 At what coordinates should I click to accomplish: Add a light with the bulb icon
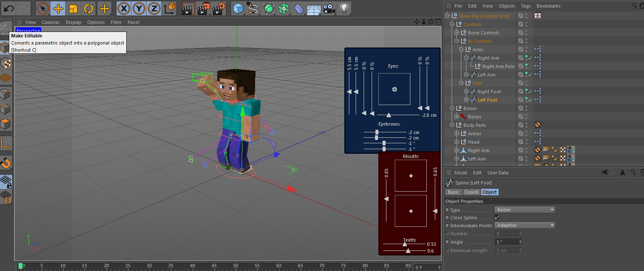click(x=344, y=8)
